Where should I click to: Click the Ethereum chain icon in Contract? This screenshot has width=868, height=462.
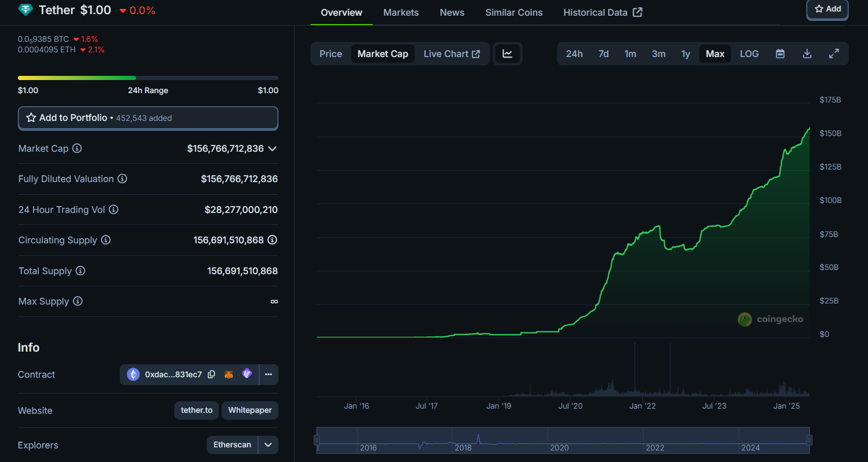tap(133, 374)
